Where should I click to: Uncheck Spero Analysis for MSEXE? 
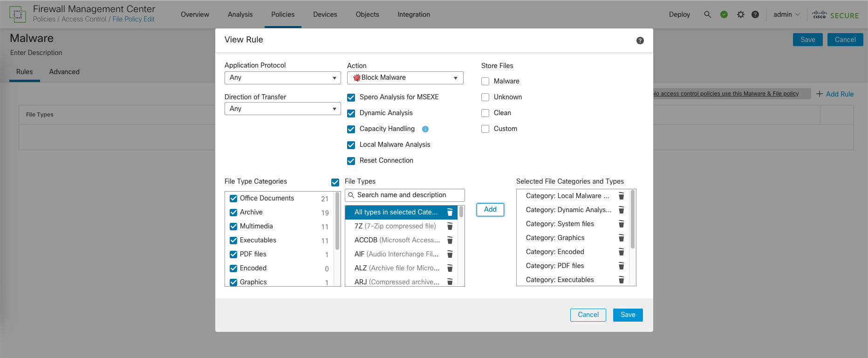351,97
